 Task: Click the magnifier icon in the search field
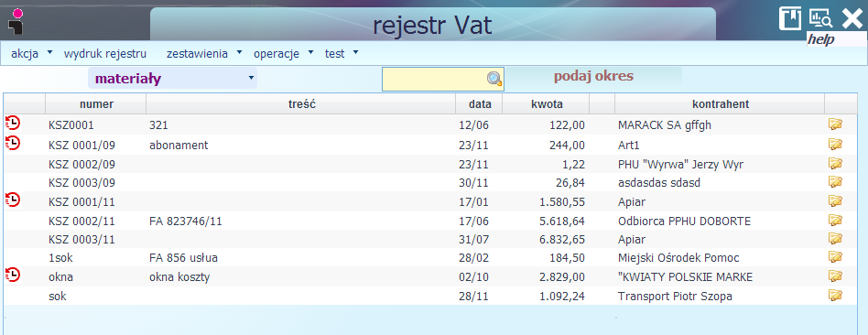pos(494,80)
